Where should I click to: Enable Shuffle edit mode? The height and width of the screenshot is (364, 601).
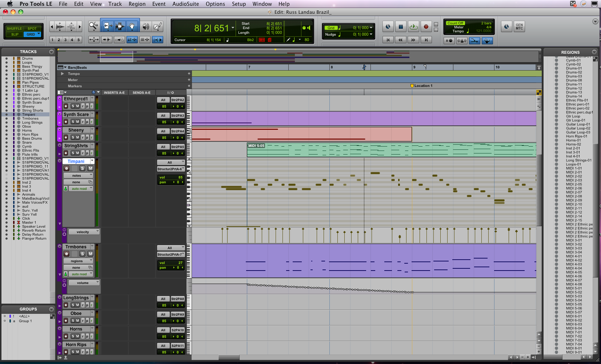[x=15, y=28]
